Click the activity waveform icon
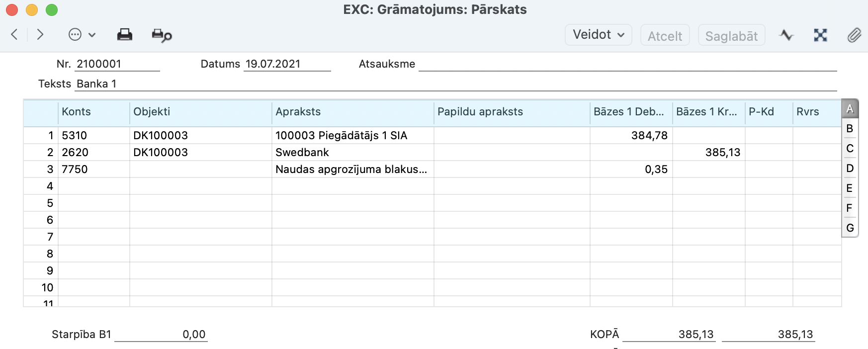868x349 pixels. tap(786, 35)
